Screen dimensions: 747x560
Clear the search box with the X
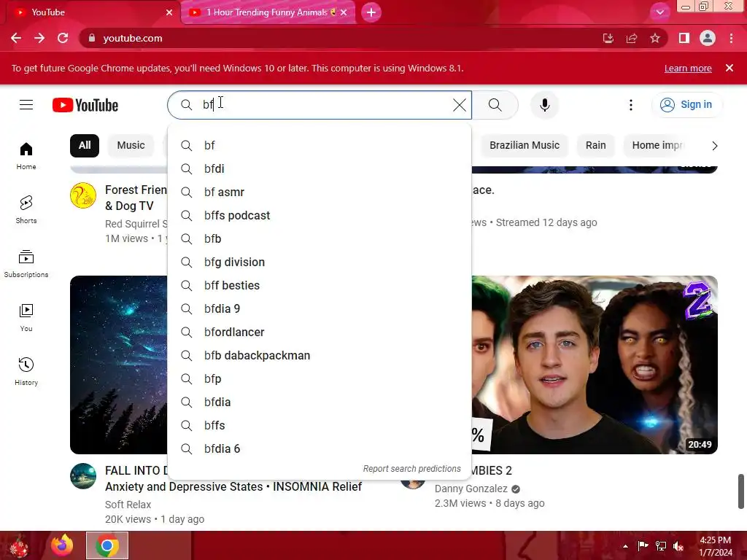click(460, 105)
